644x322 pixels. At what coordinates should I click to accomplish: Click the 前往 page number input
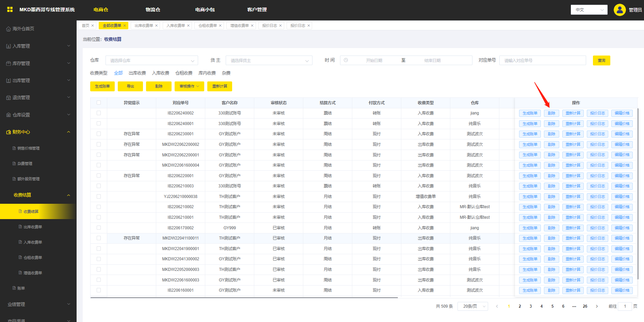click(625, 306)
